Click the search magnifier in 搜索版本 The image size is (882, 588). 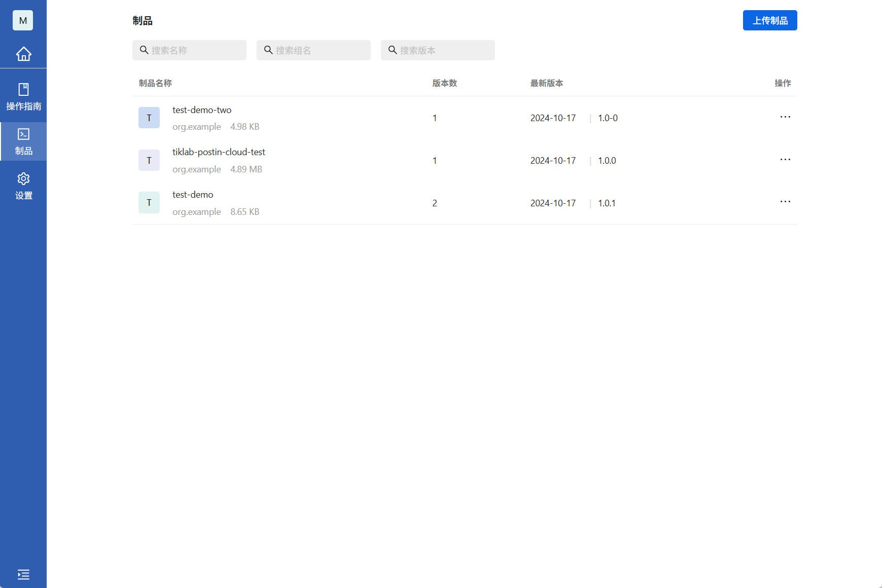(x=393, y=50)
